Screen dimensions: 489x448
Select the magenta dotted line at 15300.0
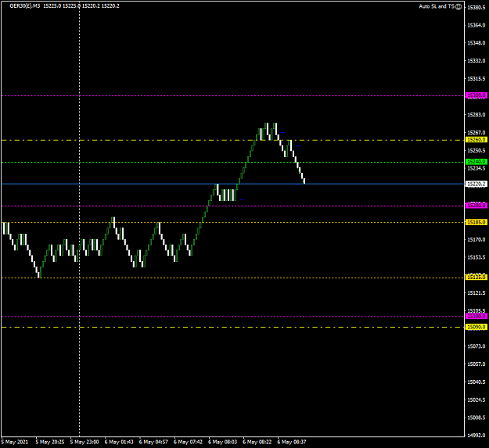point(232,95)
